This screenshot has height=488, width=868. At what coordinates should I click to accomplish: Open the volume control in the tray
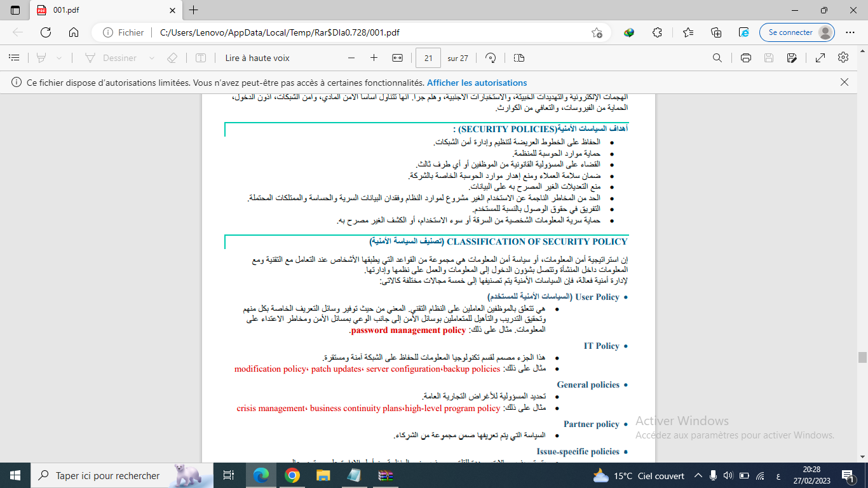coord(729,475)
